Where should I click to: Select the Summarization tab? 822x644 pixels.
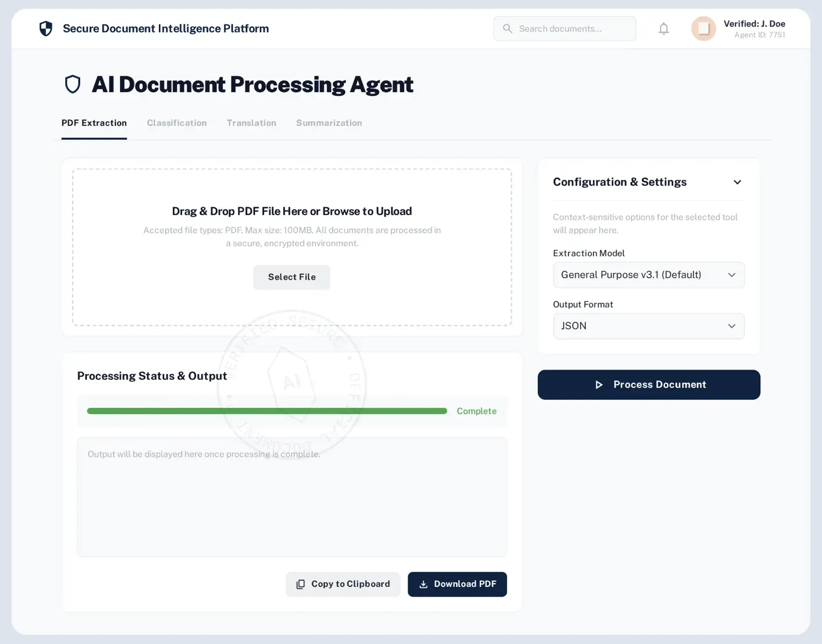[x=329, y=123]
